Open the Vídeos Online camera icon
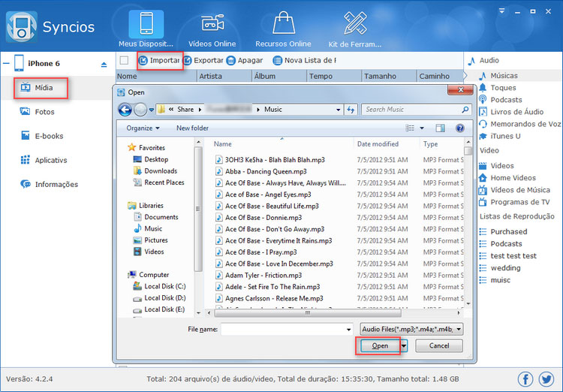This screenshot has width=563, height=392. point(213,24)
